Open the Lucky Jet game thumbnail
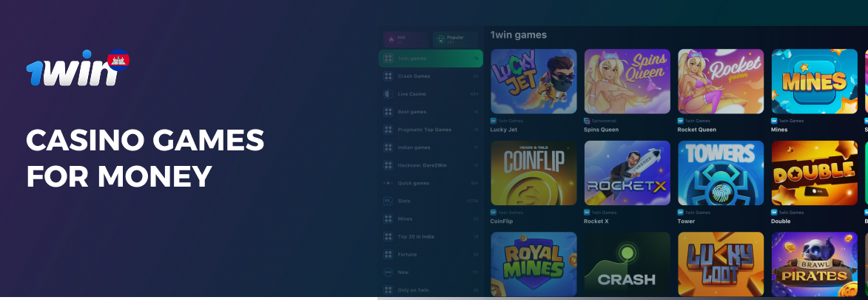The width and height of the screenshot is (868, 300). pos(534,81)
